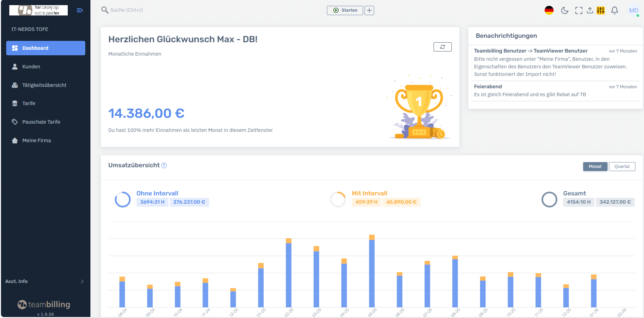The height and width of the screenshot is (318, 644).
Task: Click the Ohne Intervall progress ring
Action: (123, 199)
